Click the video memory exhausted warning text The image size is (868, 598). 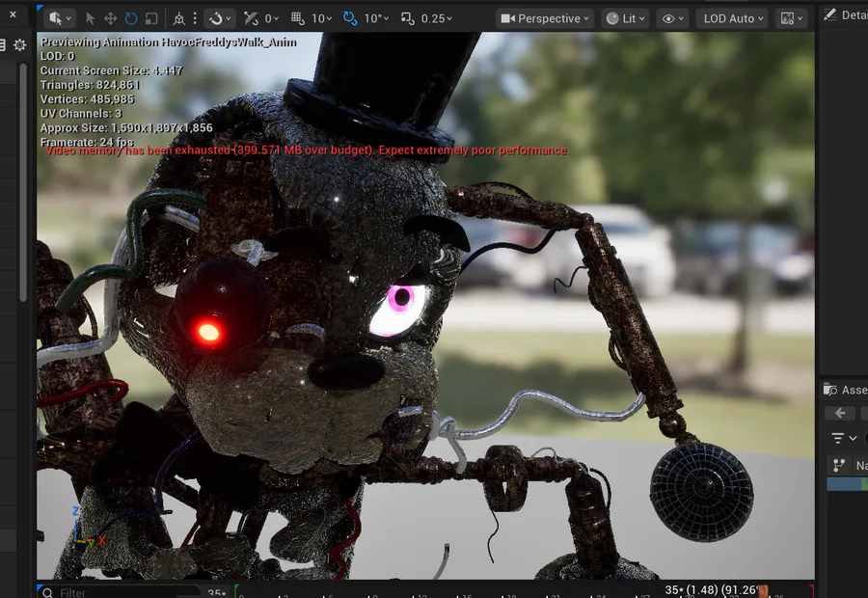point(308,150)
